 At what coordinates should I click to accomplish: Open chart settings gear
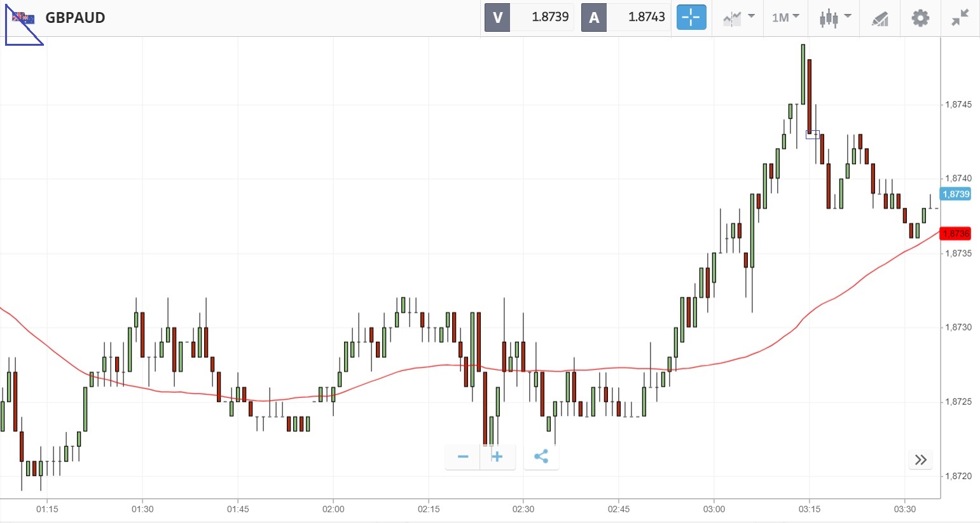pos(920,18)
